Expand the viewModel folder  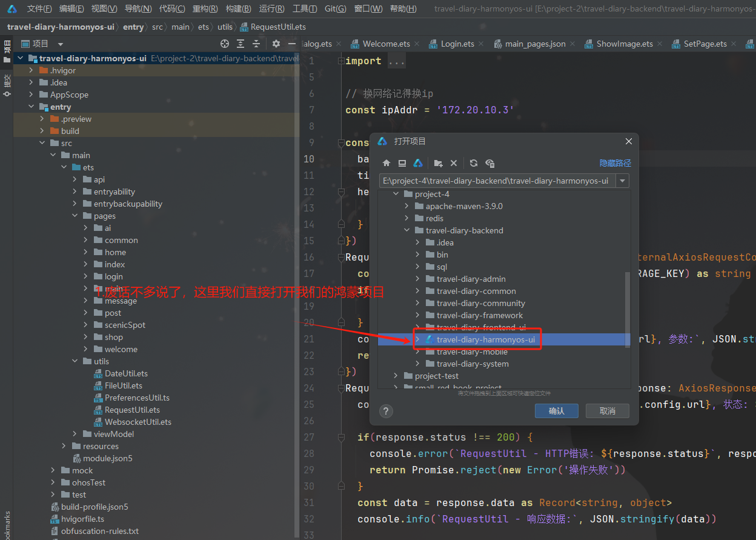pyautogui.click(x=75, y=434)
